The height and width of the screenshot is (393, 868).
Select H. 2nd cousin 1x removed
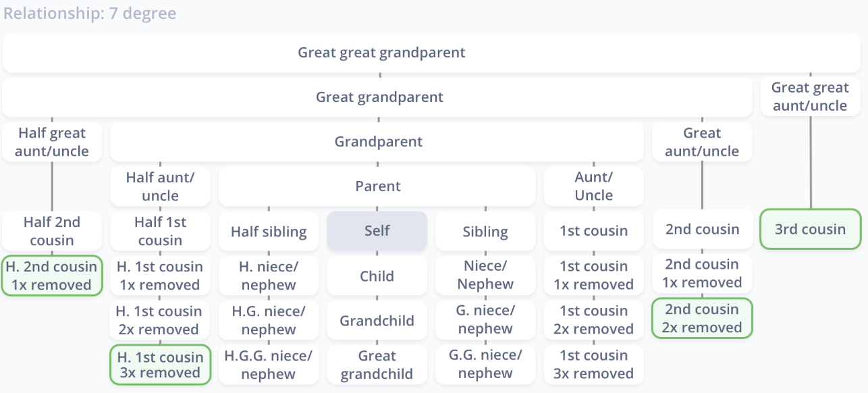(x=52, y=276)
